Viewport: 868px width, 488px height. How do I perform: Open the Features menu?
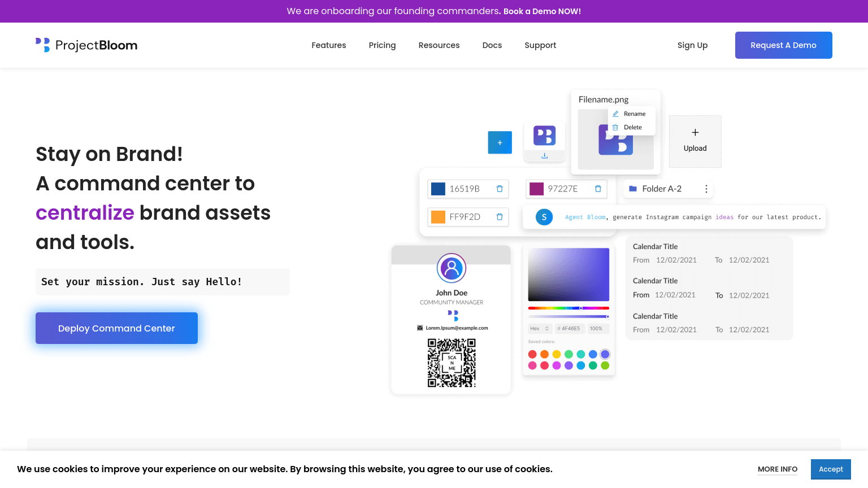(328, 45)
